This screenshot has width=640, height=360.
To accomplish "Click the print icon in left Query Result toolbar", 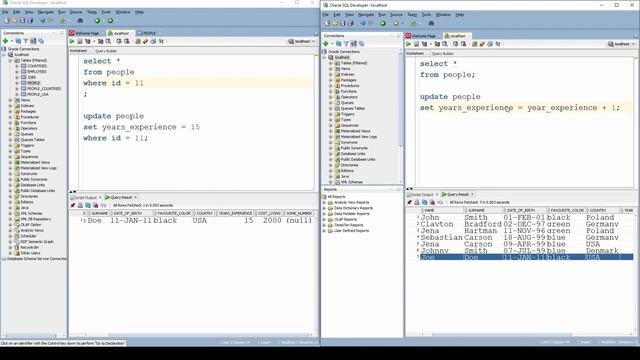I will [x=80, y=205].
